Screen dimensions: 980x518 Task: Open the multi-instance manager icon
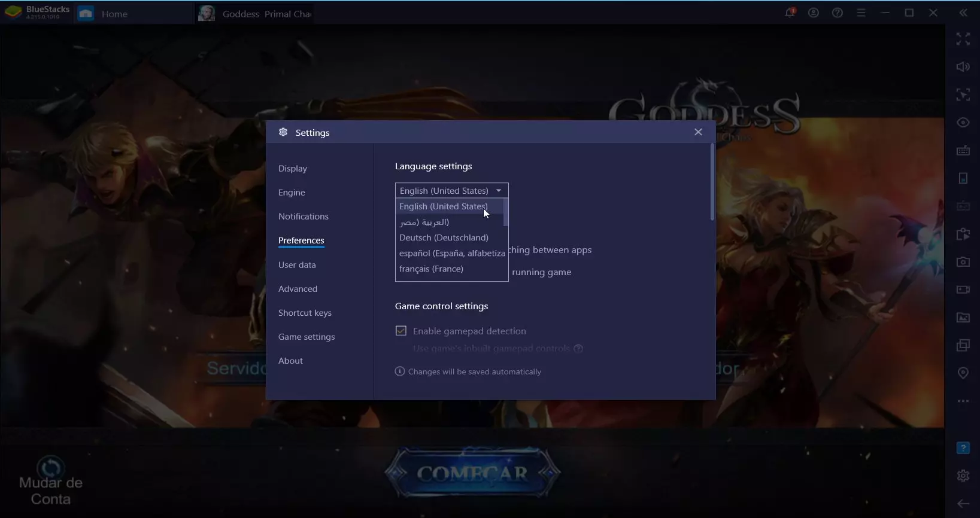click(963, 345)
